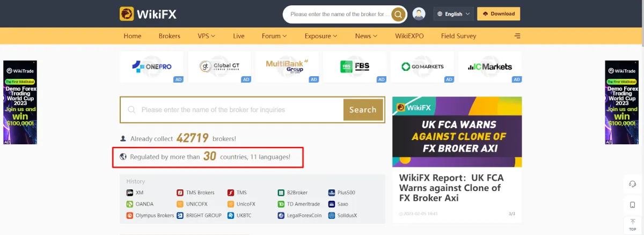Expand the Forum menu dropdown

point(274,36)
